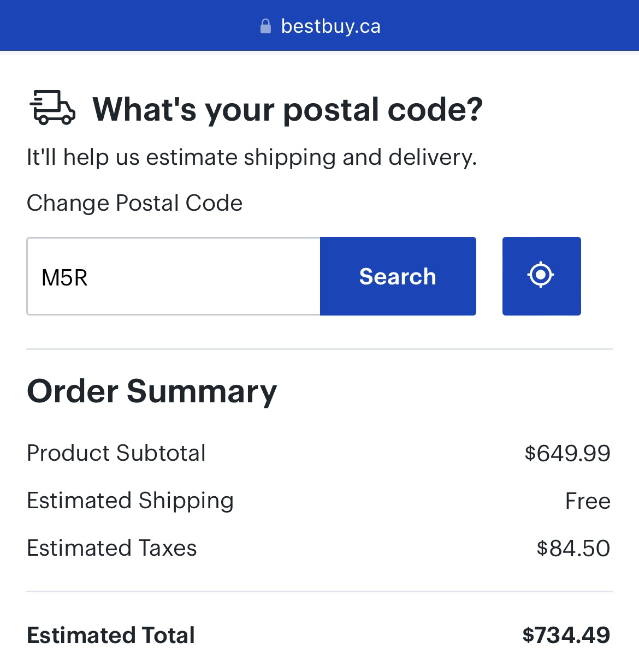The image size is (639, 672).
Task: Click the Product Subtotal label
Action: pyautogui.click(x=116, y=453)
